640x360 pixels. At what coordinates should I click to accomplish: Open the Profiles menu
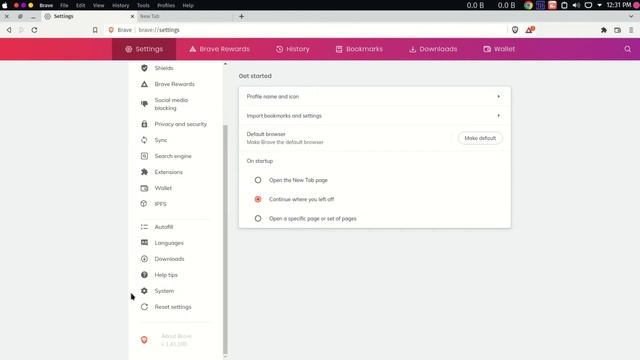[166, 5]
